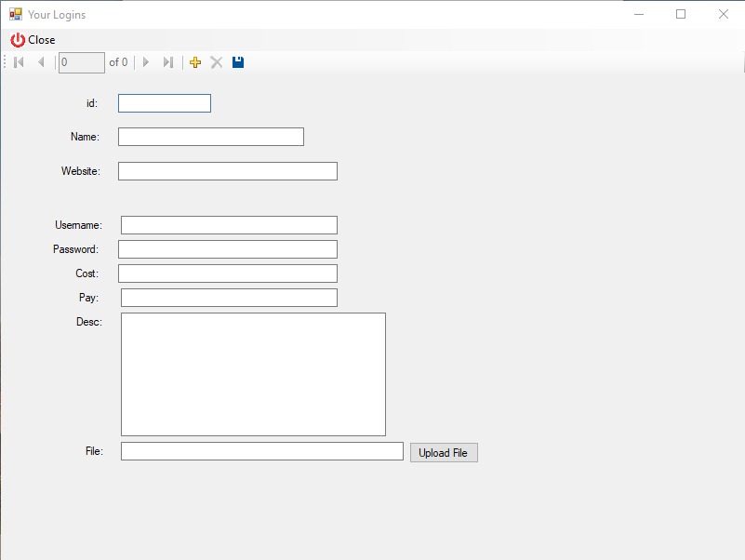
Task: Select the Pay input field
Action: pos(229,298)
